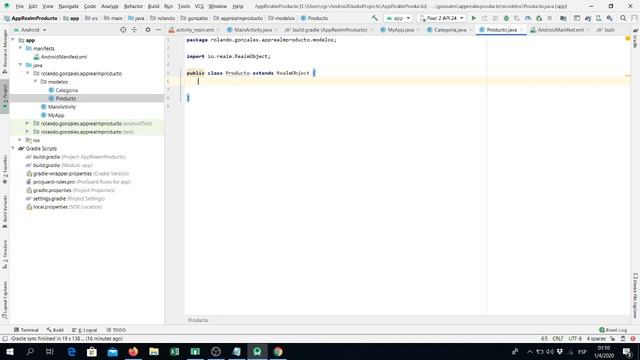Image resolution: width=640 pixels, height=360 pixels.
Task: Open the Windows notification center icon
Action: 627,351
